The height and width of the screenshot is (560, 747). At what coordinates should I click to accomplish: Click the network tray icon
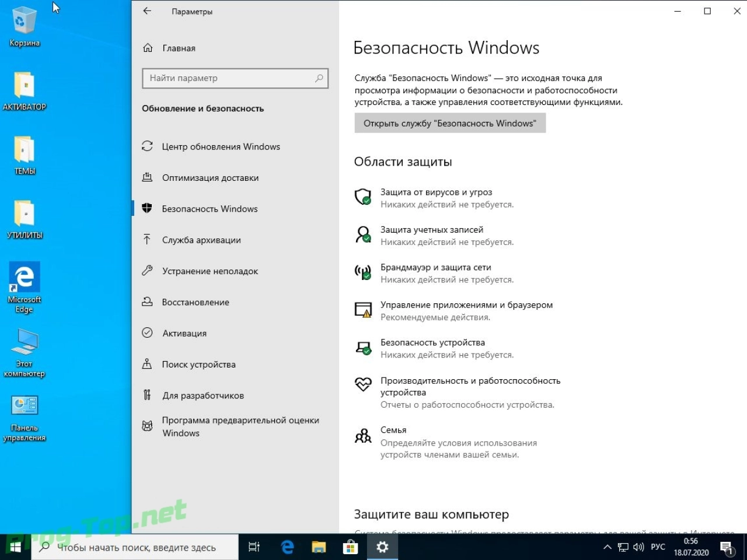[x=623, y=547]
